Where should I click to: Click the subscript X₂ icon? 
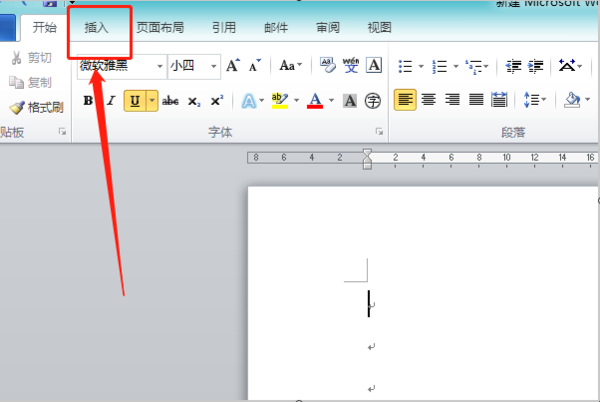tap(194, 101)
